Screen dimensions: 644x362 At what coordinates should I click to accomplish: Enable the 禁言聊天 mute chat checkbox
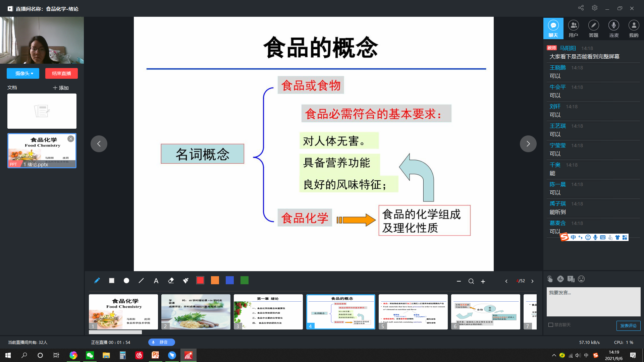tap(551, 325)
